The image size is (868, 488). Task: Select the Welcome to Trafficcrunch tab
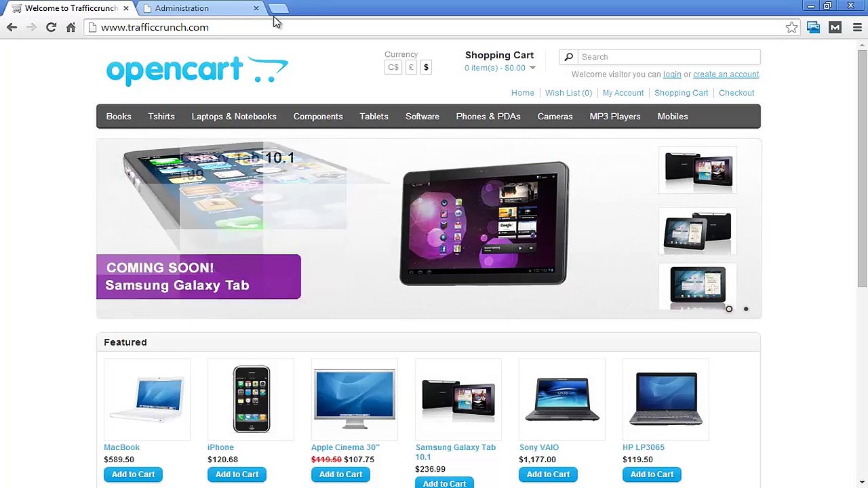(70, 8)
